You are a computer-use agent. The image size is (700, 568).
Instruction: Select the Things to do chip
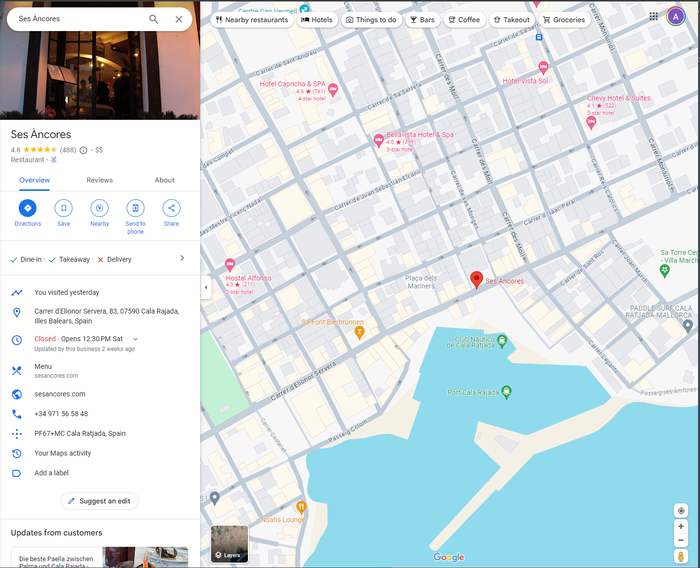pos(371,20)
